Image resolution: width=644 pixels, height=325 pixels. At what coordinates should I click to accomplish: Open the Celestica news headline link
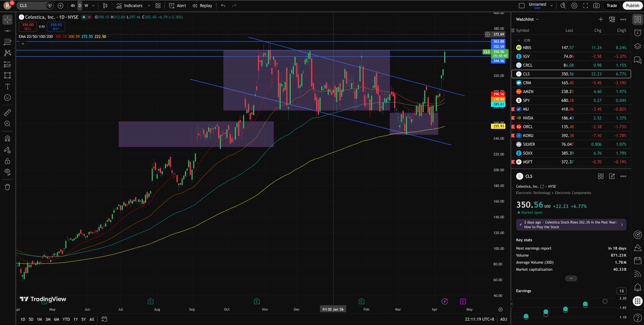[x=571, y=225]
